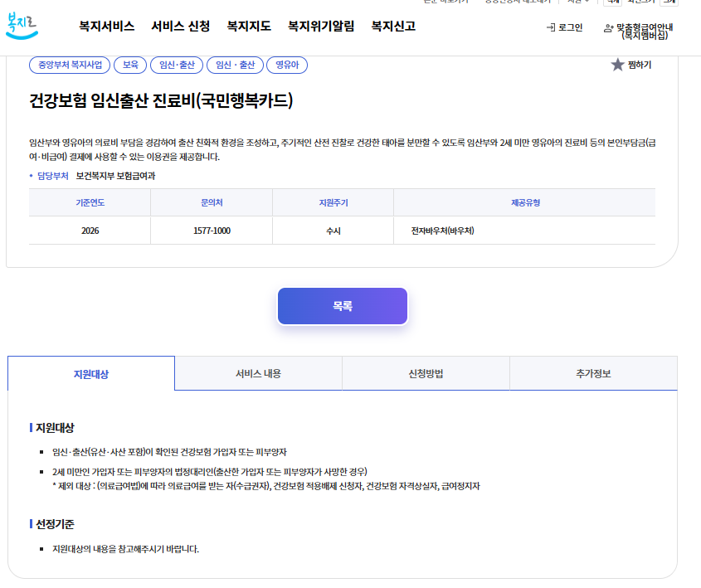The height and width of the screenshot is (588, 701).
Task: Open the 복지지도 menu
Action: point(249,27)
